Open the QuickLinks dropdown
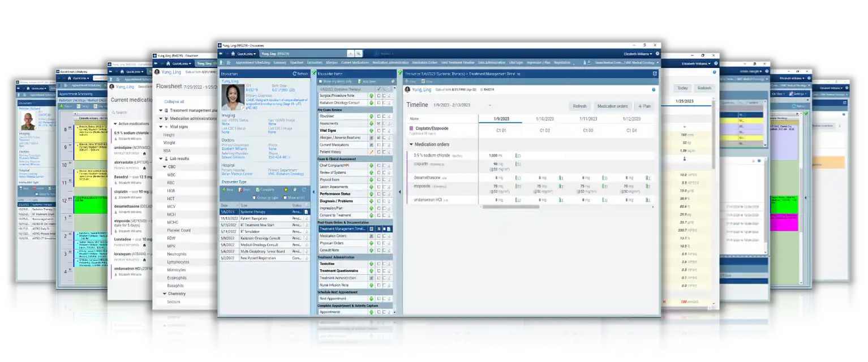The width and height of the screenshot is (868, 362). (245, 55)
